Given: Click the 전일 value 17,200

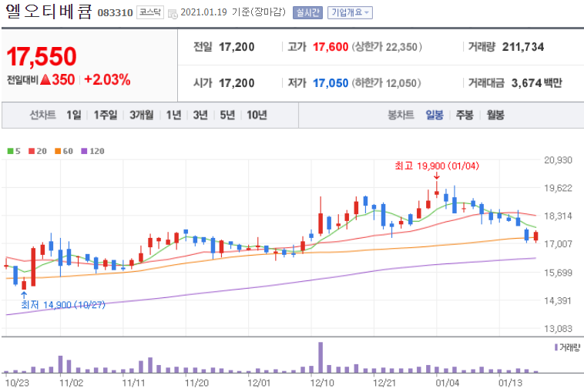Looking at the screenshot, I should pyautogui.click(x=237, y=47).
